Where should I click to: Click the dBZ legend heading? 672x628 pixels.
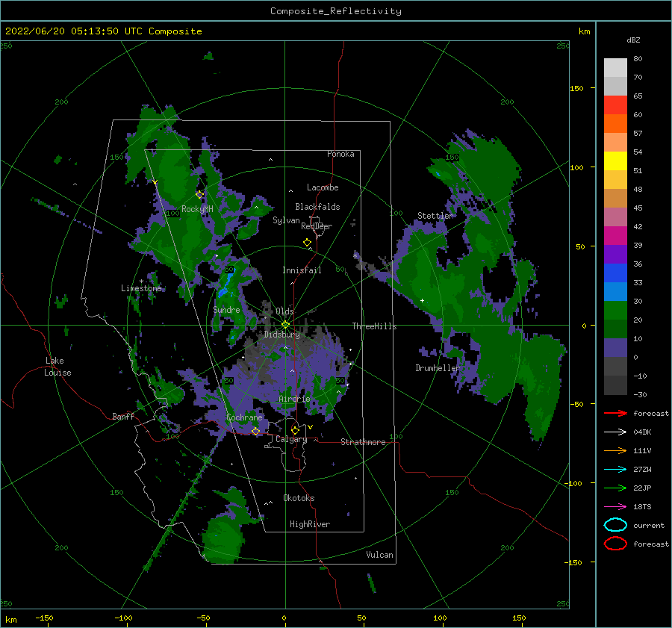tap(633, 40)
